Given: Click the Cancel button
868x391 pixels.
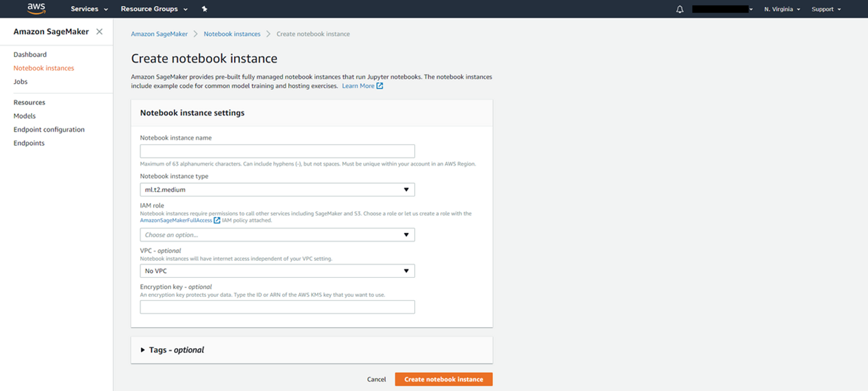Looking at the screenshot, I should tap(376, 380).
